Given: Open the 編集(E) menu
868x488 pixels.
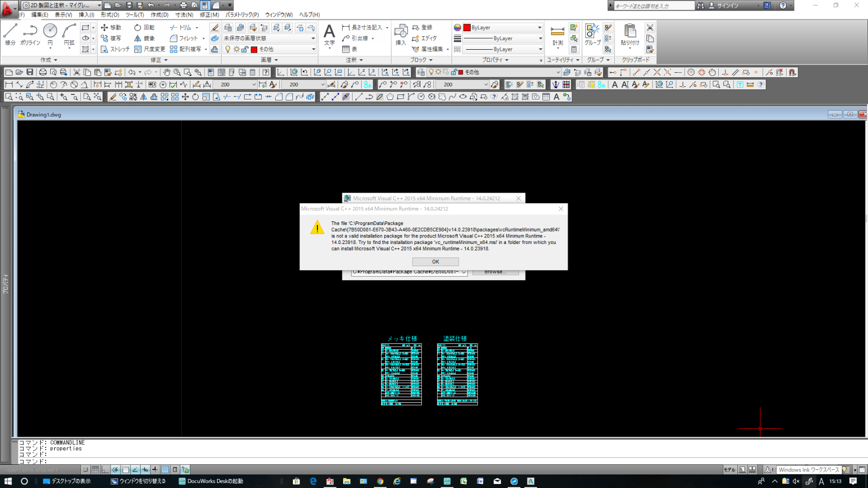Looking at the screenshot, I should [40, 15].
